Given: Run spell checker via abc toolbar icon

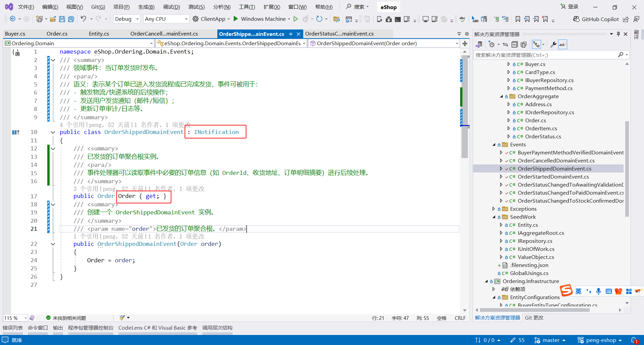Looking at the screenshot, I should pos(462,19).
